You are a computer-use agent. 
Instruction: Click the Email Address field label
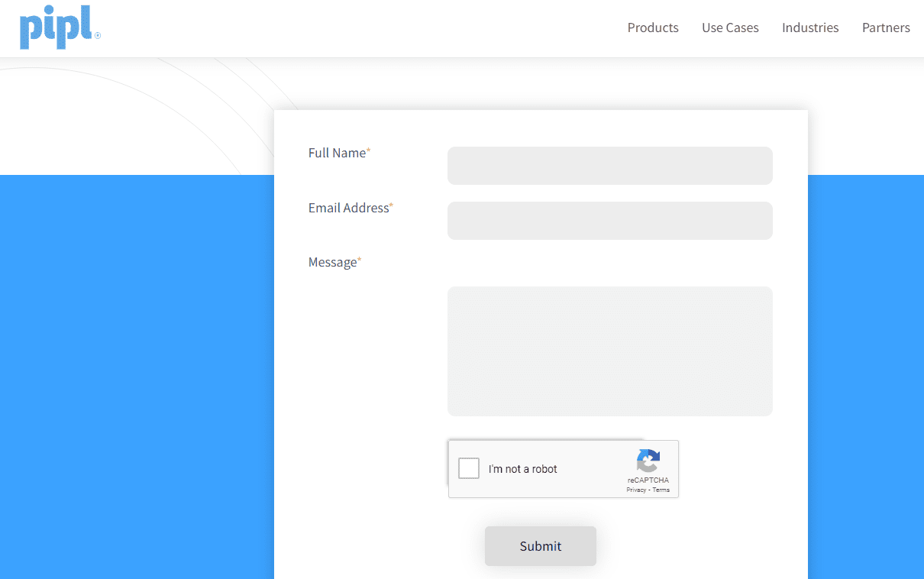[348, 208]
